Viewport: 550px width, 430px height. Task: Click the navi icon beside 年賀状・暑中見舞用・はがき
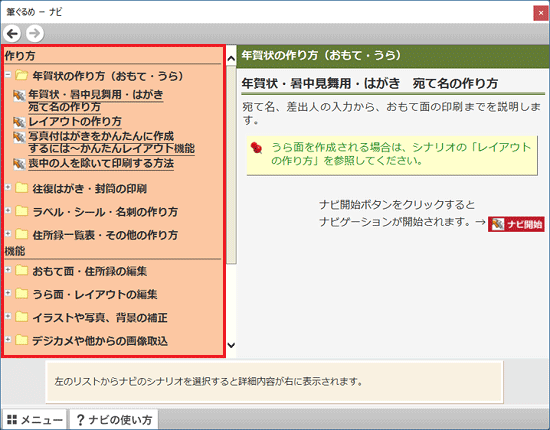[19, 95]
